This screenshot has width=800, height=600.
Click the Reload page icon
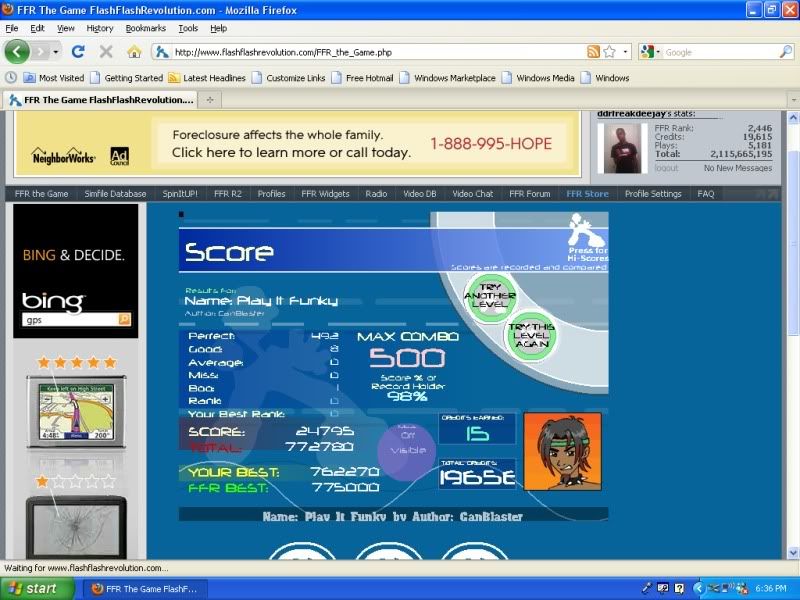pyautogui.click(x=78, y=52)
